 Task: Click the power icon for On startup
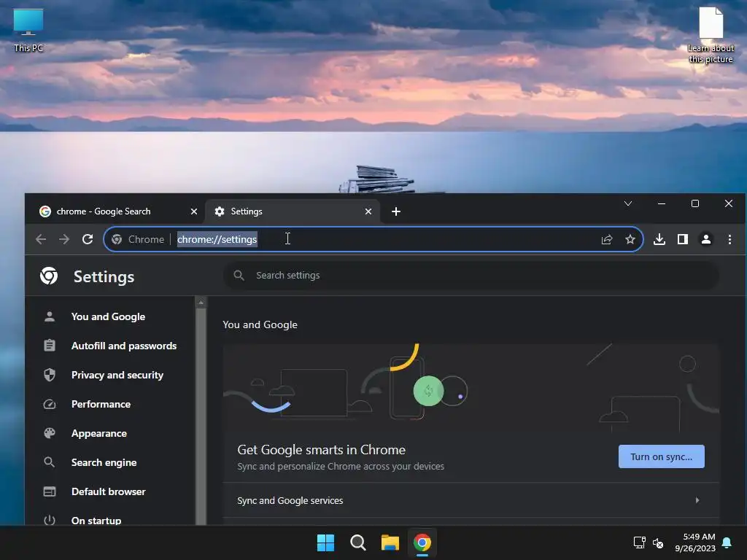(x=50, y=520)
